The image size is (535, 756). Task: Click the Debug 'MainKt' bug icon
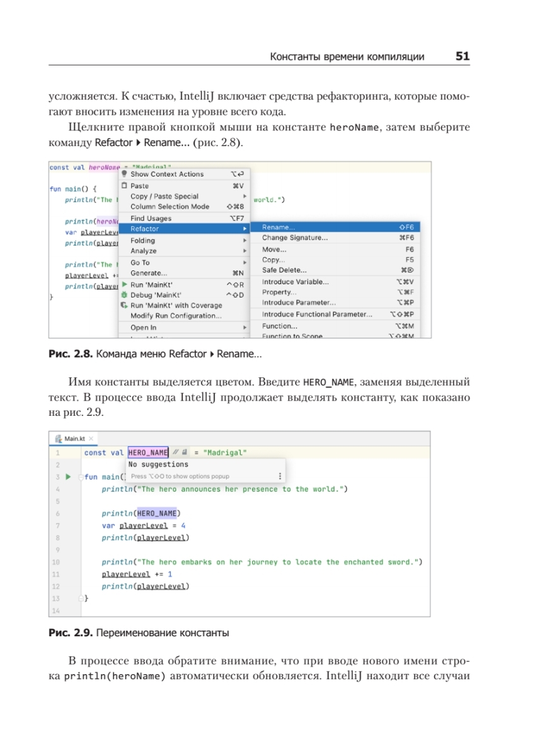point(125,295)
